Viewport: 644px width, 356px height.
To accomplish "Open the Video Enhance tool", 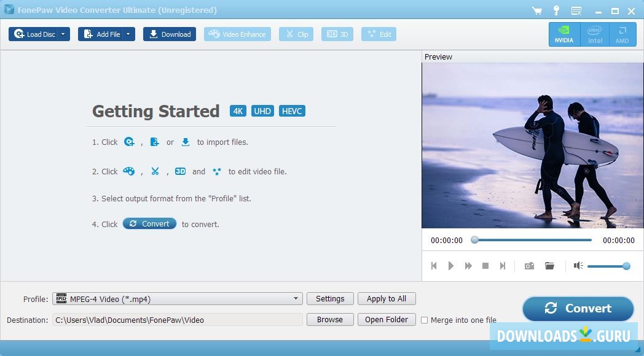I will 237,34.
